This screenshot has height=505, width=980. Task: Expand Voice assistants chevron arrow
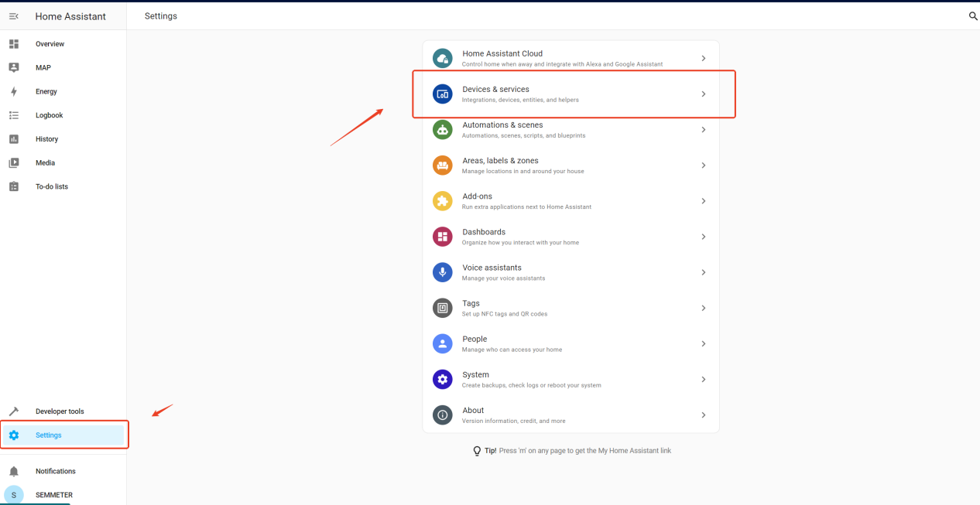pyautogui.click(x=704, y=272)
